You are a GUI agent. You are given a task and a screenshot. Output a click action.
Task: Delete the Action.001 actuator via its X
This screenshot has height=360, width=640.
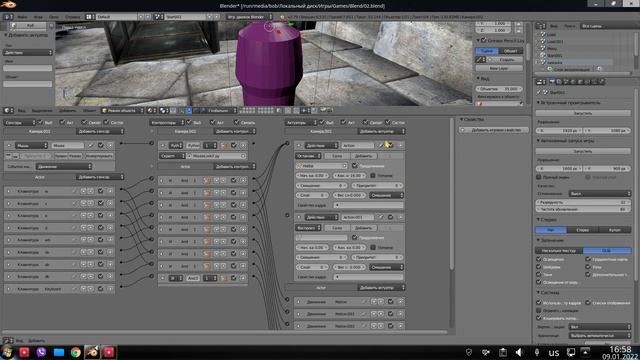[x=400, y=217]
